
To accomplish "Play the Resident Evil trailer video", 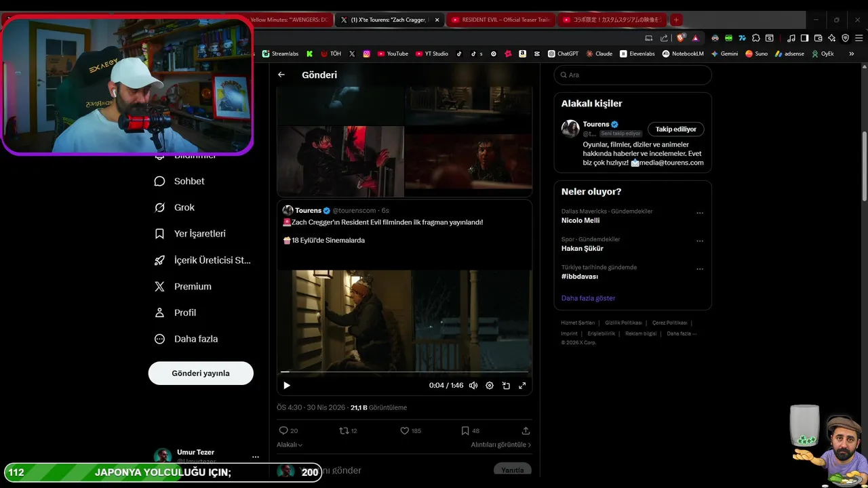I will (287, 386).
